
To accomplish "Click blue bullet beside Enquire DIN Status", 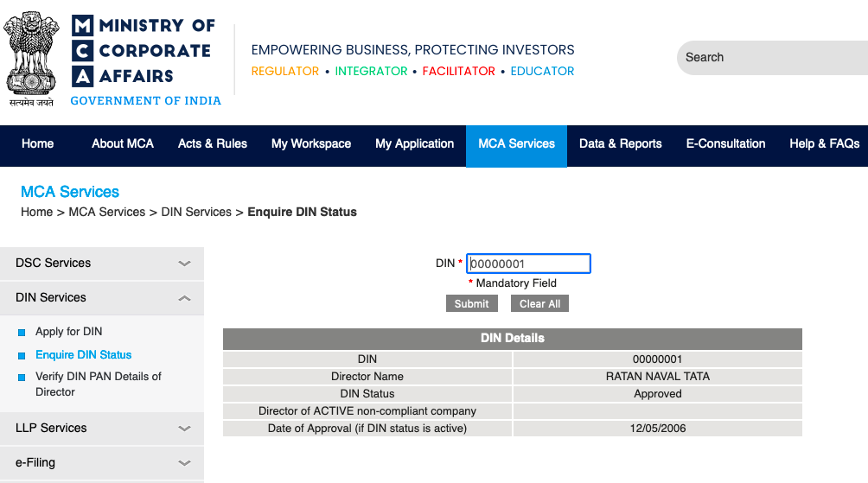I will click(x=22, y=355).
